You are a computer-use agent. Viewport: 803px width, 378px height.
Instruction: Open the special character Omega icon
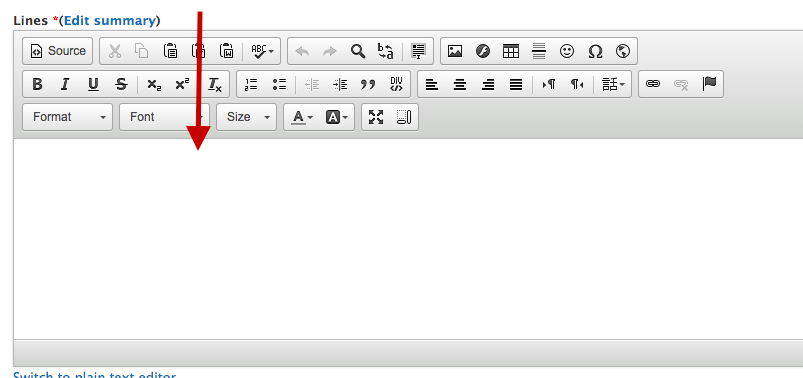click(x=595, y=51)
